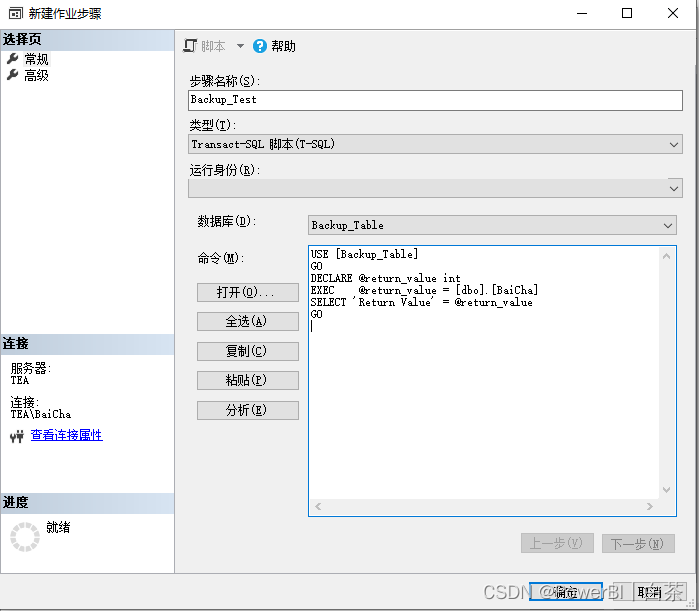This screenshot has height=611, width=699.
Task: Click the Help question mark icon
Action: tap(259, 46)
